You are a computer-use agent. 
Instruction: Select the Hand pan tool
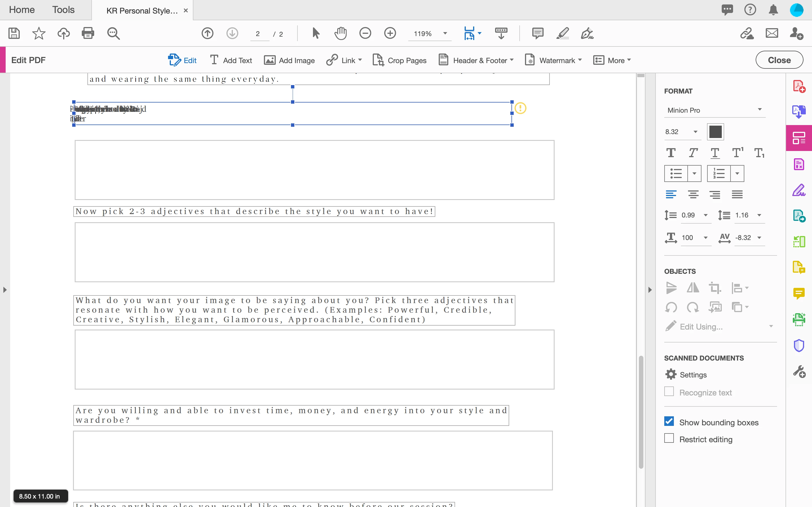click(x=340, y=33)
